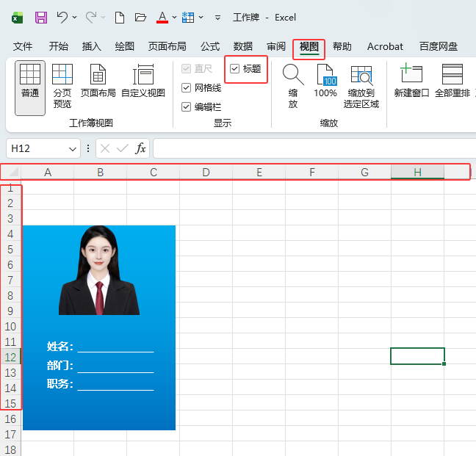Create a new blank workbook icon

[120, 18]
